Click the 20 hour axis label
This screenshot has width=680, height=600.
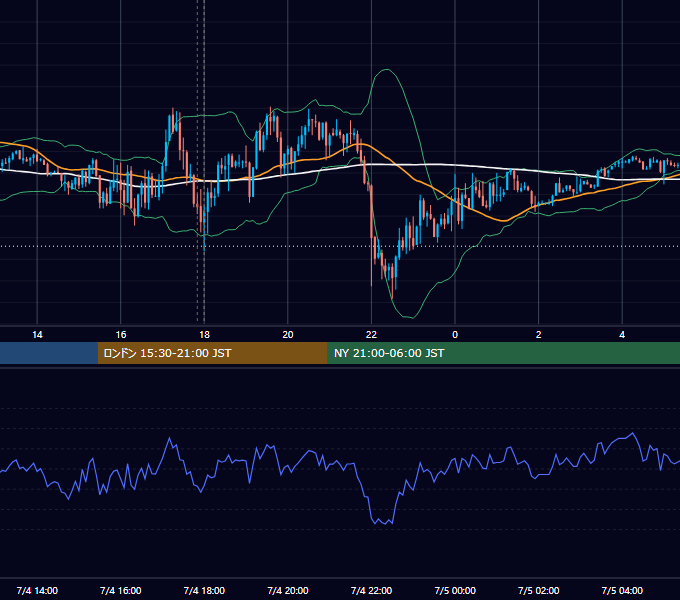click(288, 335)
